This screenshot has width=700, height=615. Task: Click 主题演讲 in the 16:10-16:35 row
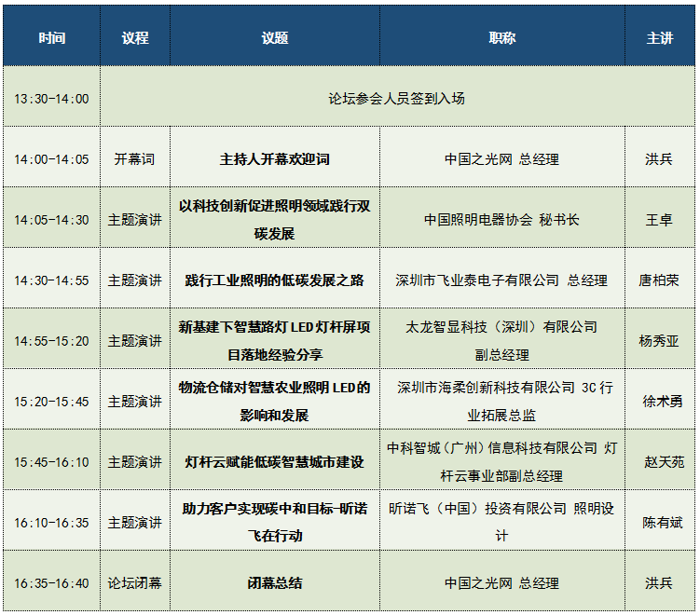[135, 523]
